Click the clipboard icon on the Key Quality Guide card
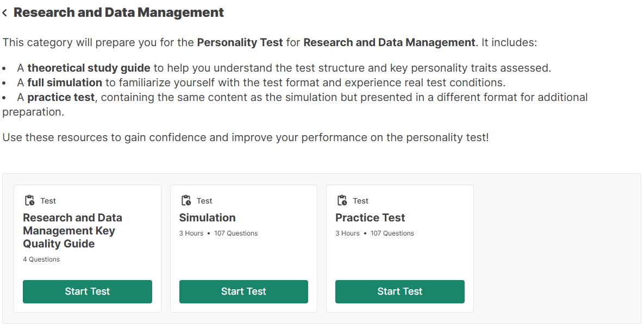The width and height of the screenshot is (644, 324). coord(30,201)
